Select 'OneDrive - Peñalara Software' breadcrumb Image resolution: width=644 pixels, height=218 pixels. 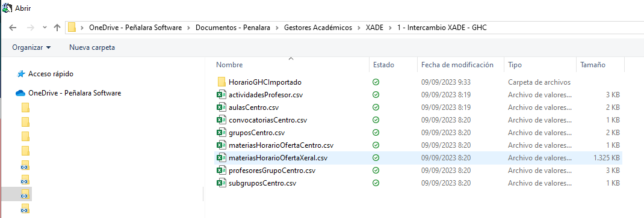(135, 28)
